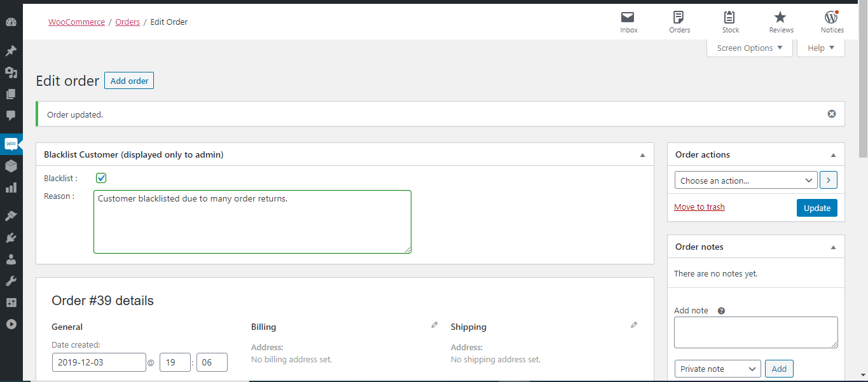Click 'No shipping address set.' text
This screenshot has height=382, width=868.
495,359
